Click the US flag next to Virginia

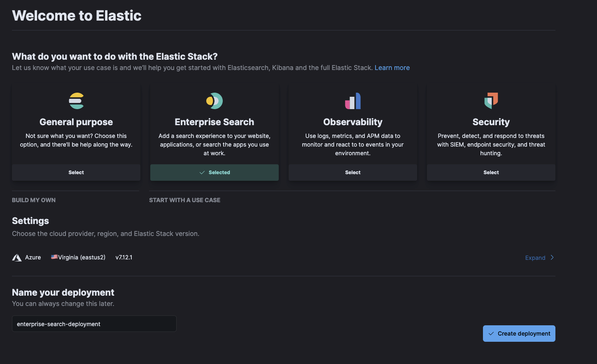(54, 257)
